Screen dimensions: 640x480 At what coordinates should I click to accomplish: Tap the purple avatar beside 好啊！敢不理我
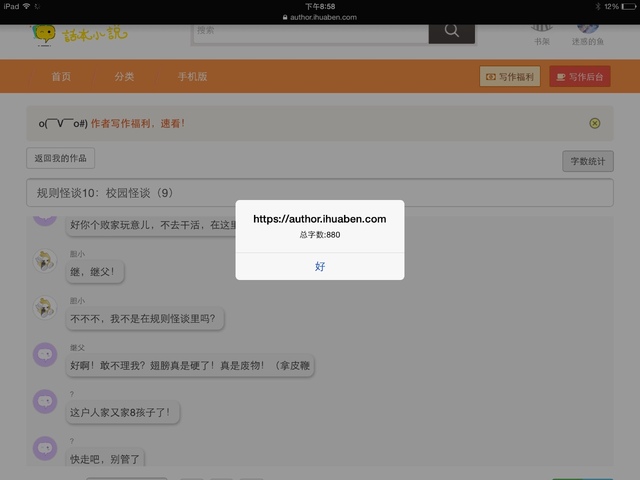pyautogui.click(x=45, y=354)
